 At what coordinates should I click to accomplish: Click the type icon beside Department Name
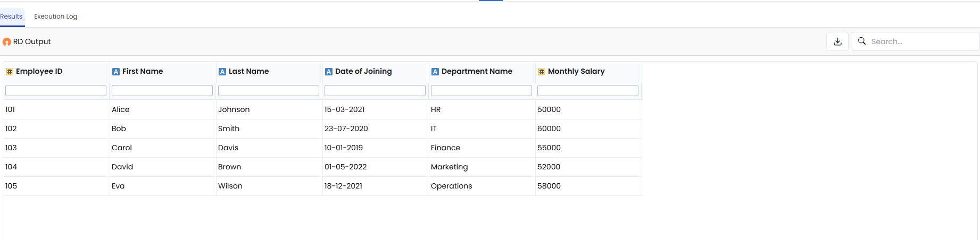[435, 72]
